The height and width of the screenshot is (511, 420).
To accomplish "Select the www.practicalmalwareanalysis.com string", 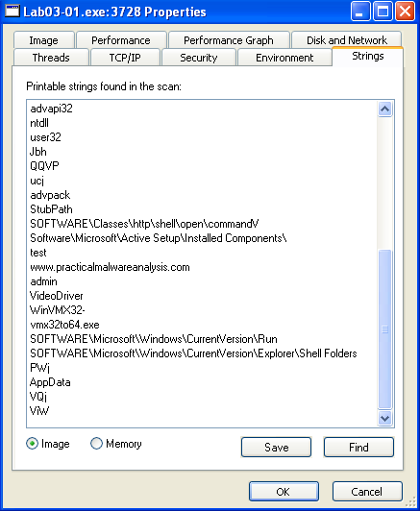I will (110, 267).
